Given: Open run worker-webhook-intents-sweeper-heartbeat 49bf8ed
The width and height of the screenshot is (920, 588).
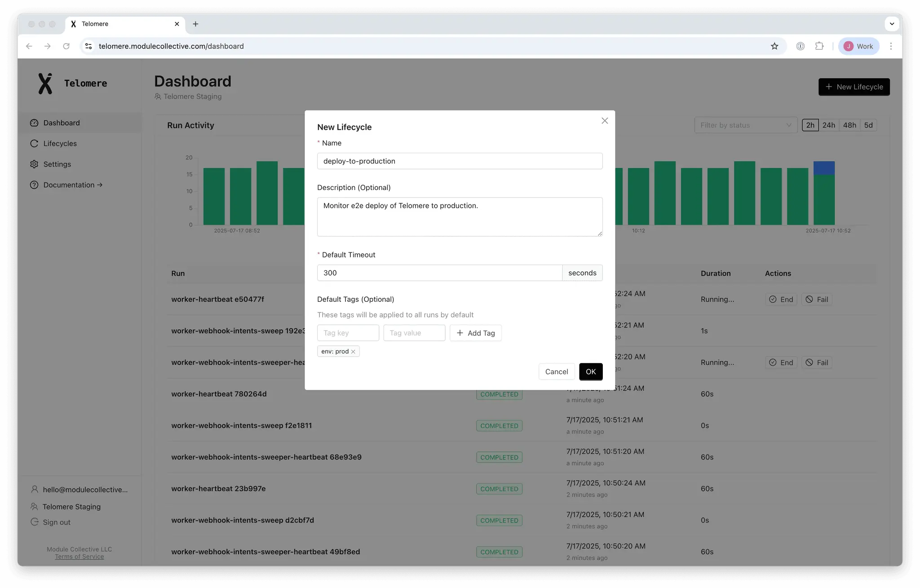Looking at the screenshot, I should tap(265, 552).
